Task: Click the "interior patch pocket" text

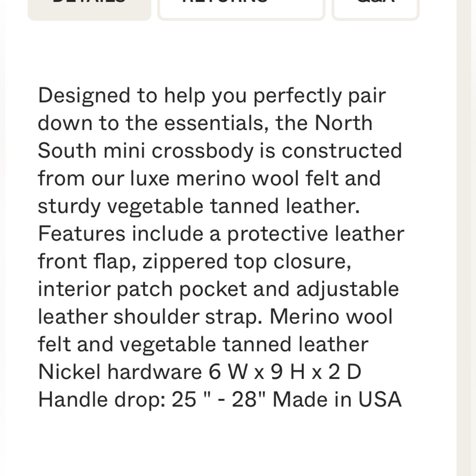Action: tap(142, 289)
